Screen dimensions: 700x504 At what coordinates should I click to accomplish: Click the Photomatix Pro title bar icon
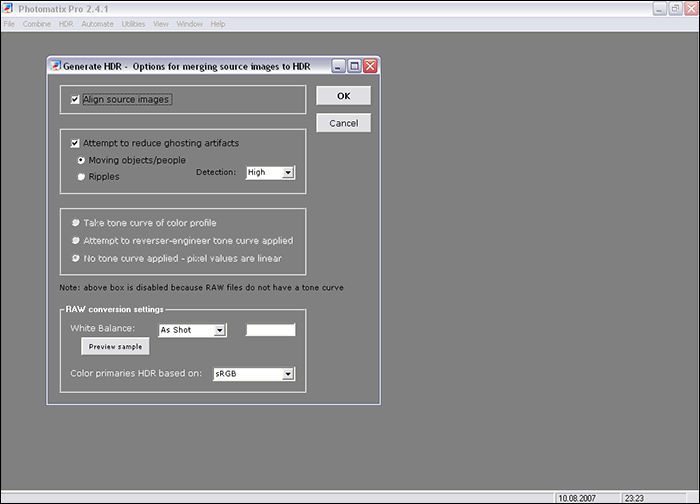pos(8,8)
